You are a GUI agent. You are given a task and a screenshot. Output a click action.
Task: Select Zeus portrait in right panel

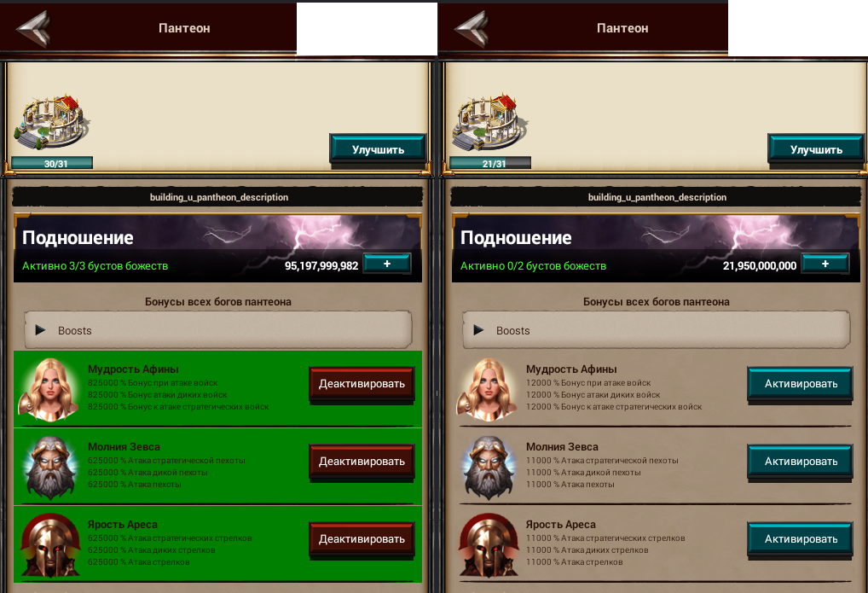click(x=489, y=468)
